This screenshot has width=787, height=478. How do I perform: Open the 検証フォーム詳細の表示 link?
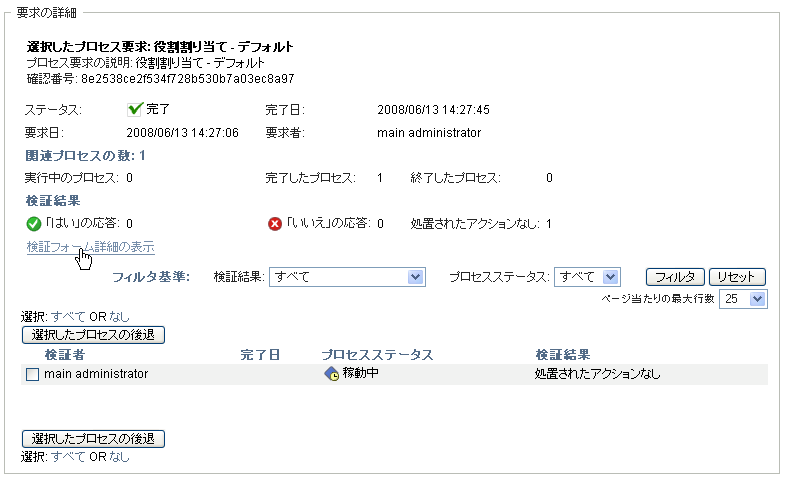(x=91, y=246)
